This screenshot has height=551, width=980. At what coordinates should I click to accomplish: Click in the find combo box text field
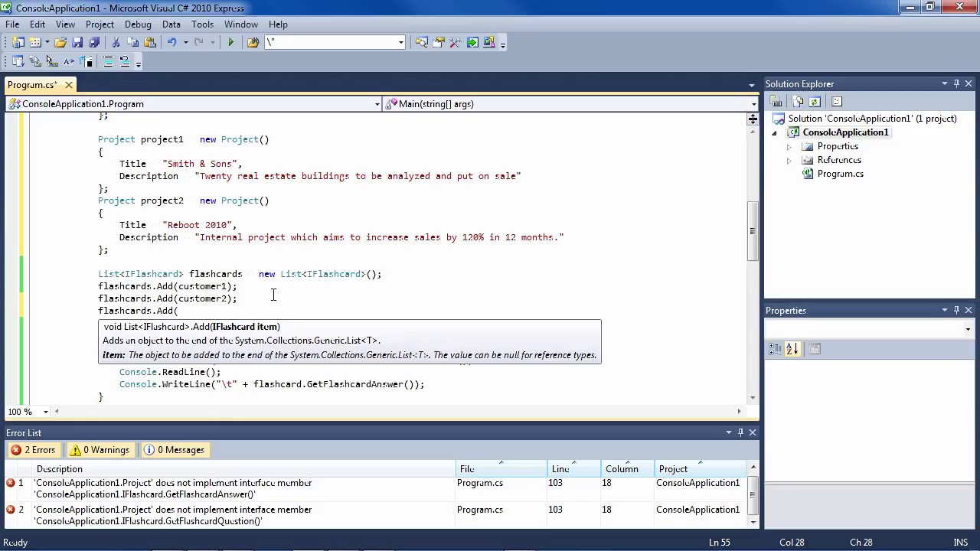point(331,43)
